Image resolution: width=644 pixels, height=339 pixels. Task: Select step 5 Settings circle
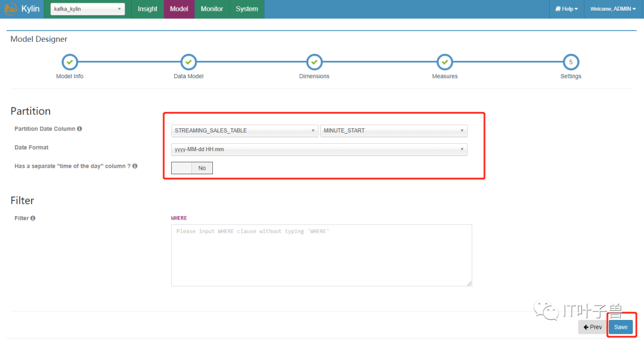click(571, 62)
